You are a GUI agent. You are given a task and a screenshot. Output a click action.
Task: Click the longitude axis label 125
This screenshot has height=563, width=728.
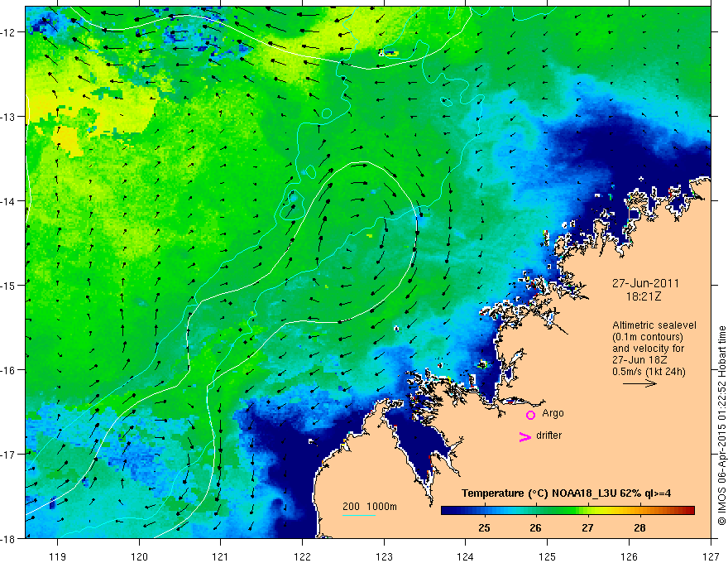pos(548,556)
